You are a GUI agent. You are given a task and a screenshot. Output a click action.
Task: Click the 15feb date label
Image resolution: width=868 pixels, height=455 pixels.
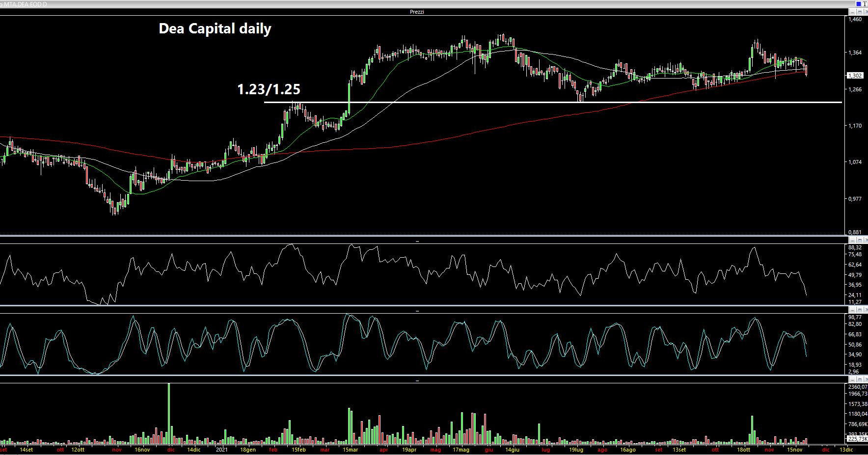coord(299,450)
